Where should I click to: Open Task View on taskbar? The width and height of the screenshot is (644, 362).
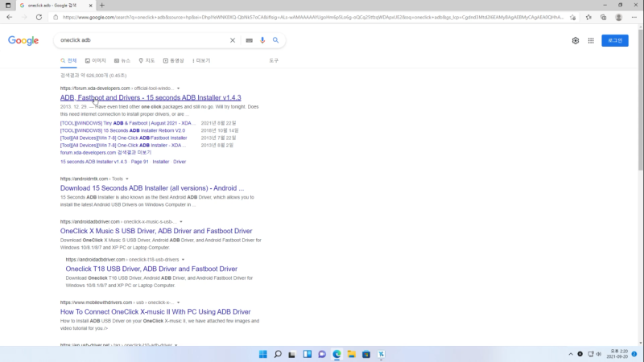tap(292, 354)
